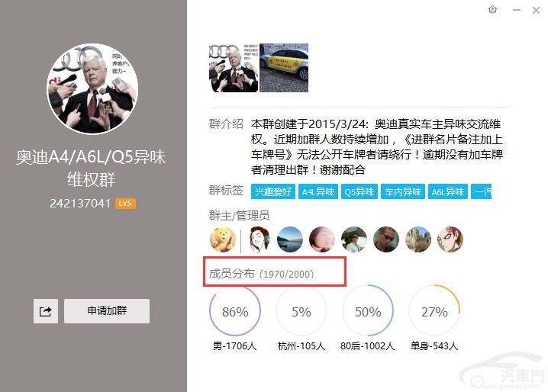This screenshot has height=392, width=548.
Task: Click the large circular group avatar
Action: coord(92,88)
